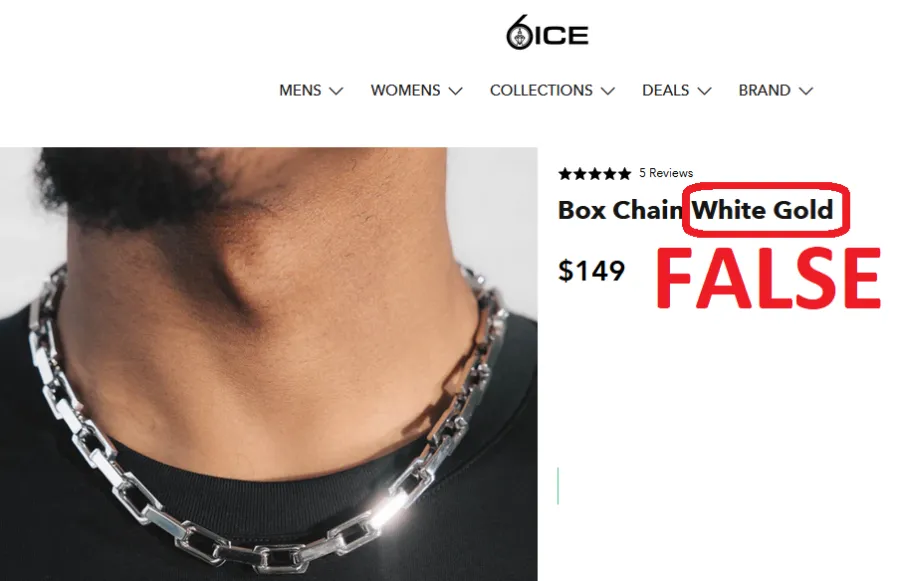Expand the chevron next to COLLECTIONS

click(608, 91)
